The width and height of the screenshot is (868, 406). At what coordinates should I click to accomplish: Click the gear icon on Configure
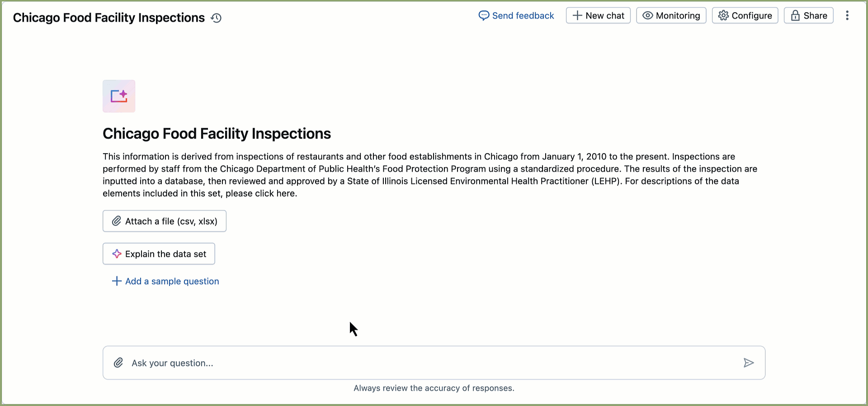click(723, 16)
